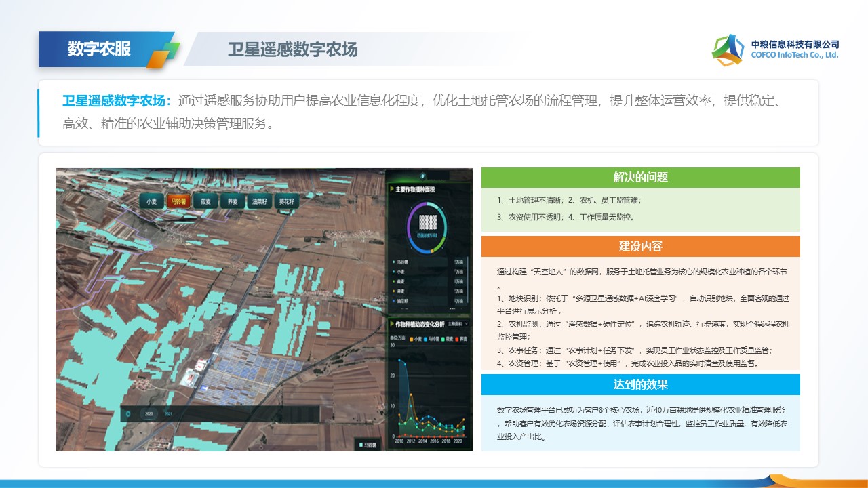Click the orange-green parallelogram icon beside 数字农服
Viewport: 868px width, 488px height.
(x=163, y=56)
